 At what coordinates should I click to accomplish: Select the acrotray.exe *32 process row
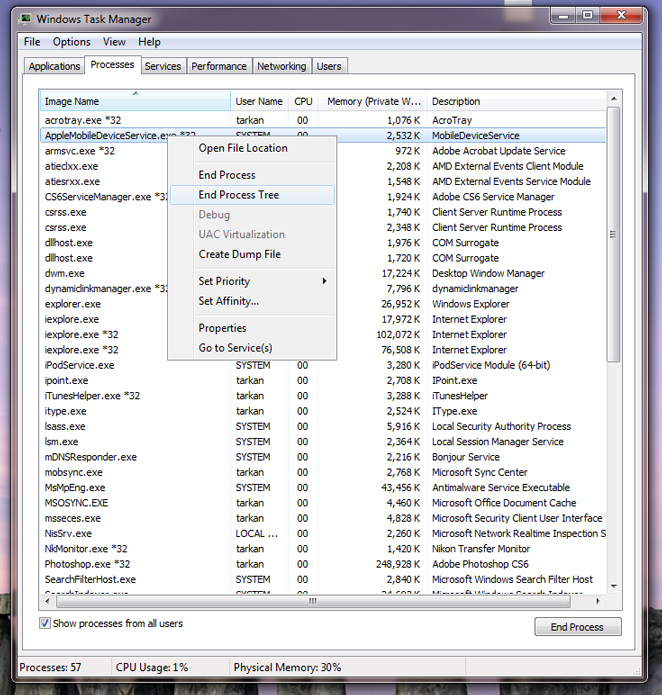[323, 120]
